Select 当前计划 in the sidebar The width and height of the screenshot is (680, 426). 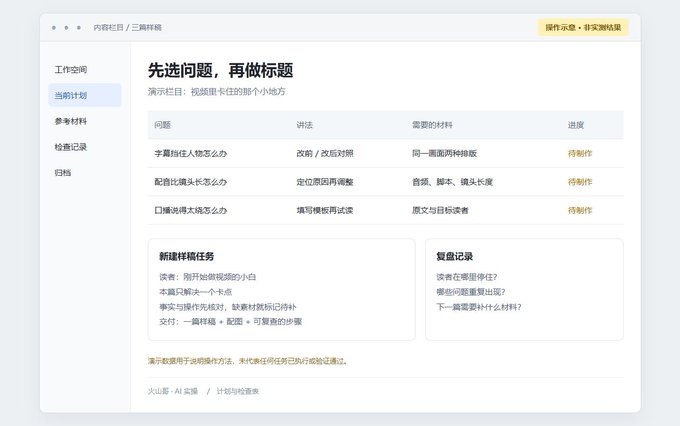85,95
